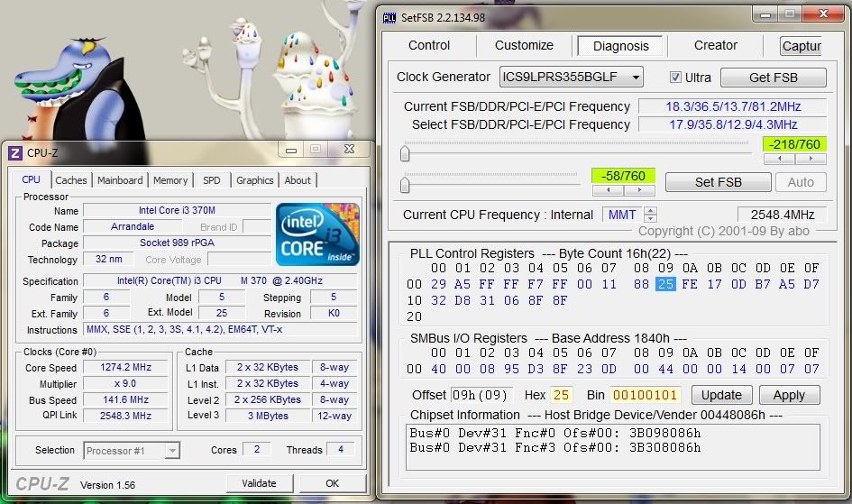
Task: Click the Code Name value Arrandale
Action: pos(133,226)
